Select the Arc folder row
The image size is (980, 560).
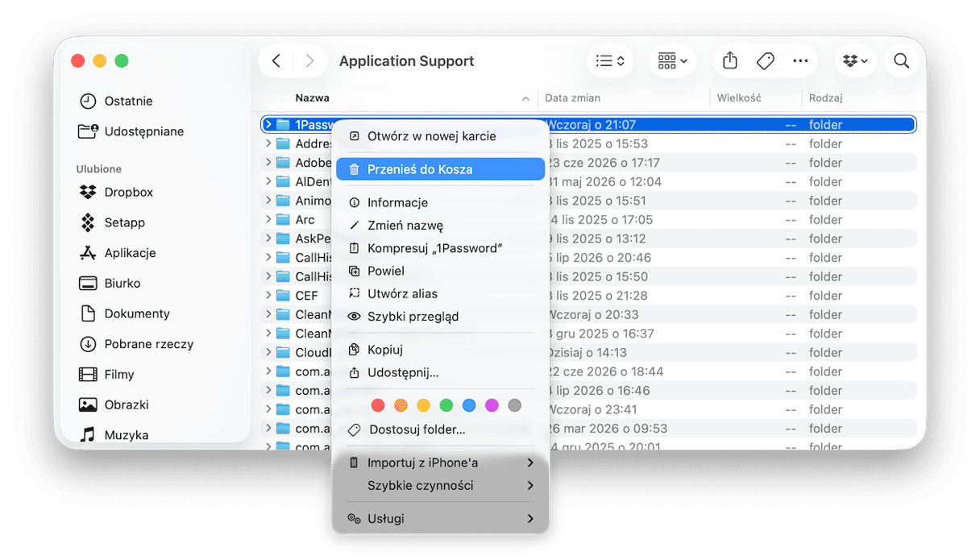[589, 219]
